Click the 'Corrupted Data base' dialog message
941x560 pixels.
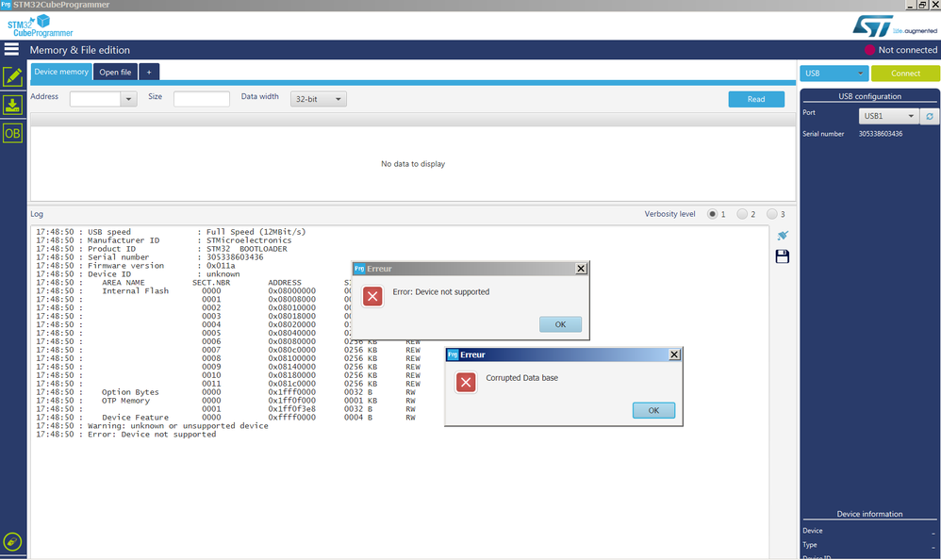pyautogui.click(x=521, y=378)
